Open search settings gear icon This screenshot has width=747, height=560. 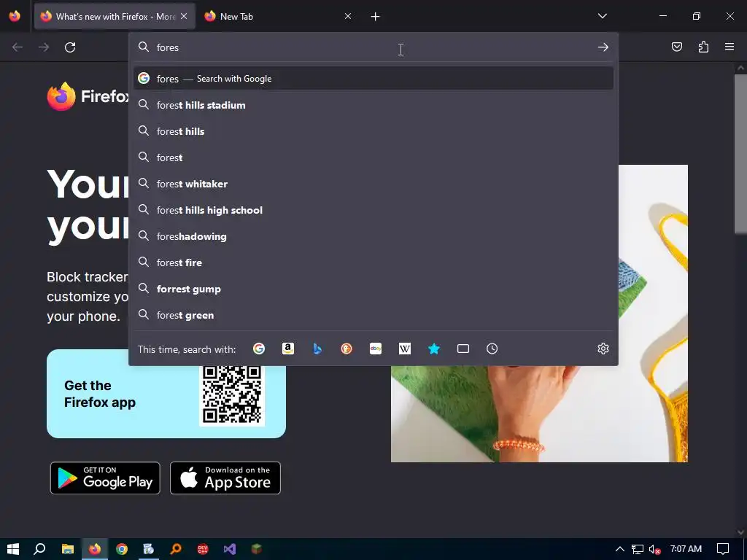click(603, 349)
